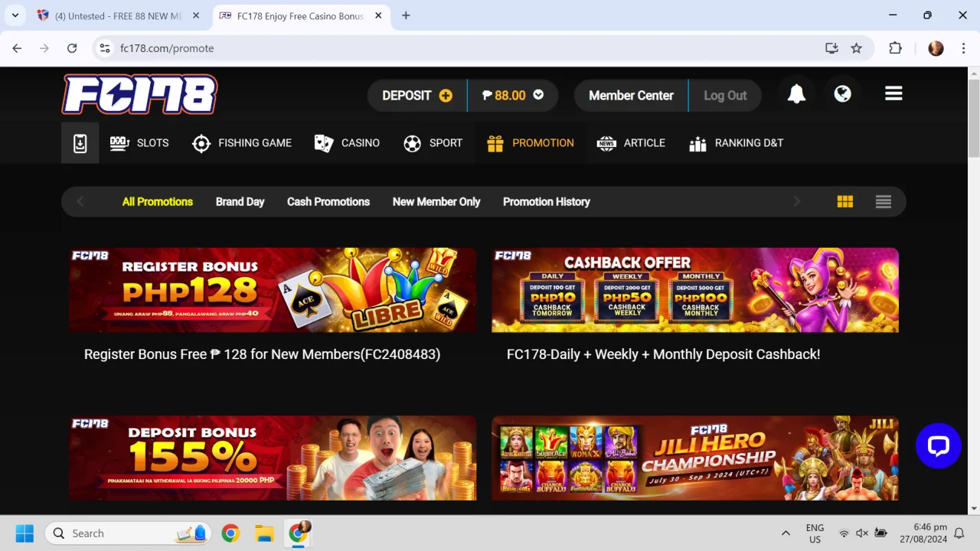The width and height of the screenshot is (980, 551).
Task: Open the Register Bonus PHP128 banner
Action: pos(273,290)
